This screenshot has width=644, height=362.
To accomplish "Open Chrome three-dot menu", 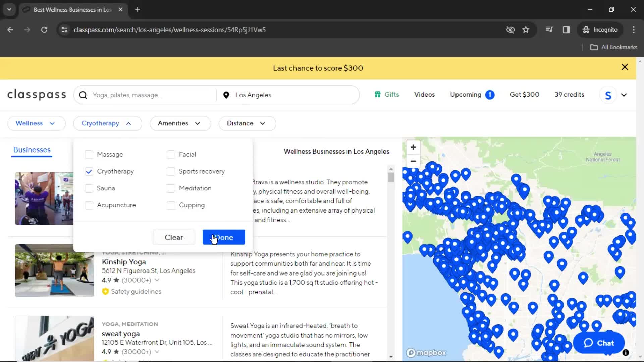I will (x=634, y=30).
